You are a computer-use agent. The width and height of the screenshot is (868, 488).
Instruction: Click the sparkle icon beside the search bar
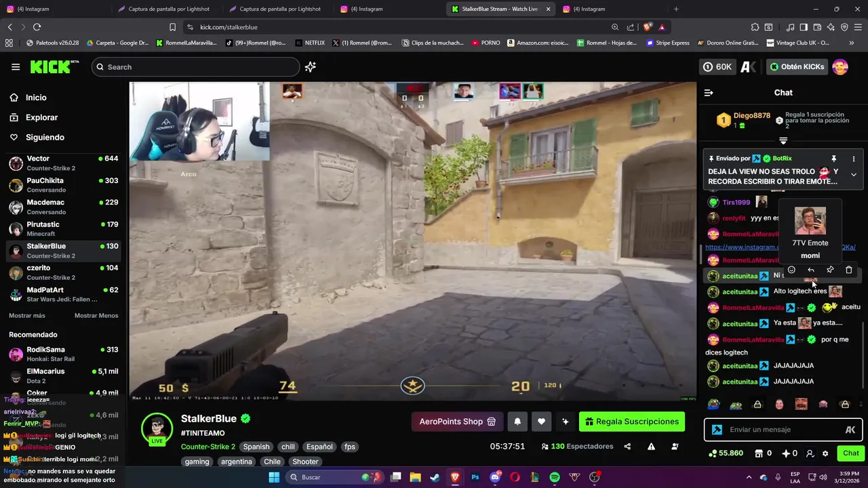coord(311,67)
